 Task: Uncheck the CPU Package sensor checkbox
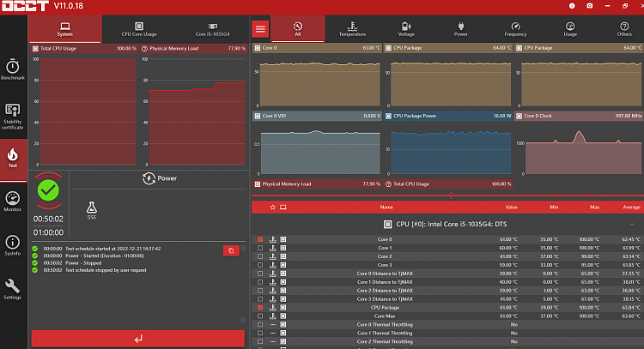[x=260, y=306]
